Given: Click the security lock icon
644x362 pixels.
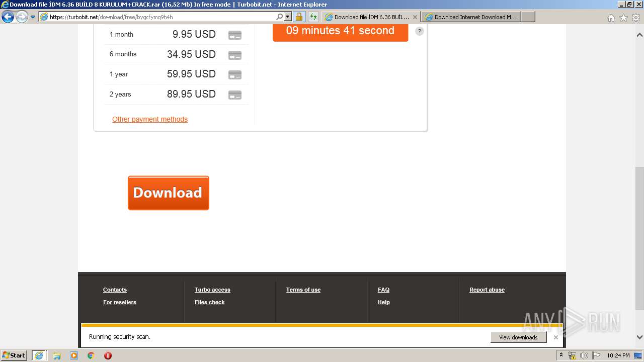Looking at the screenshot, I should [x=299, y=17].
